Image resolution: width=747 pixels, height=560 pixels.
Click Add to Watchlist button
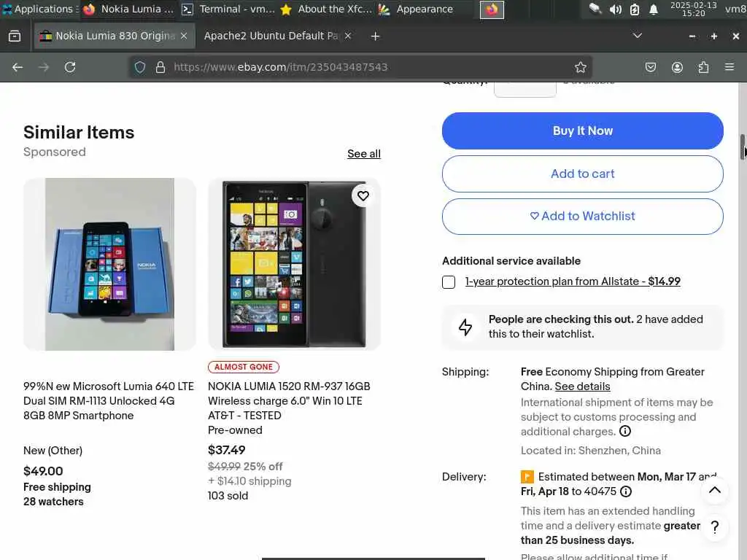583,216
